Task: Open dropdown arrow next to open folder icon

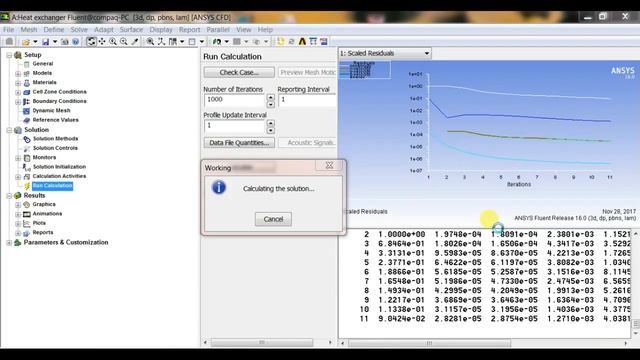Action: click(36, 42)
